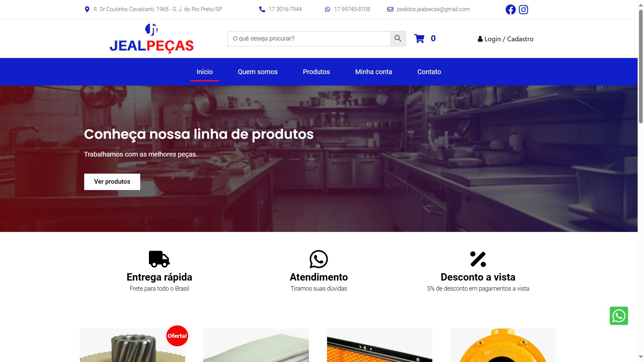Image resolution: width=644 pixels, height=362 pixels.
Task: Click the JEALPEÇAS logo
Action: tap(152, 38)
